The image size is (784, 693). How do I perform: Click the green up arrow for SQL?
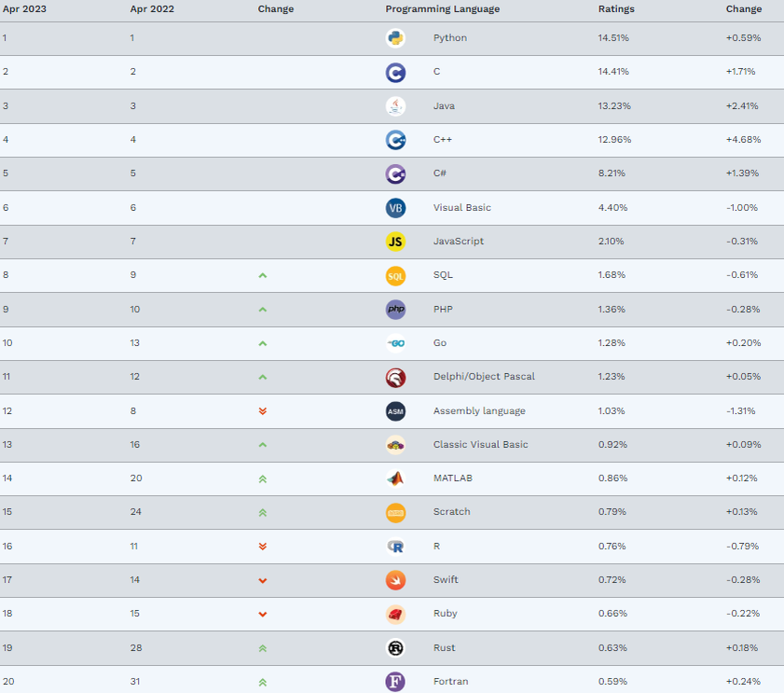pyautogui.click(x=263, y=276)
